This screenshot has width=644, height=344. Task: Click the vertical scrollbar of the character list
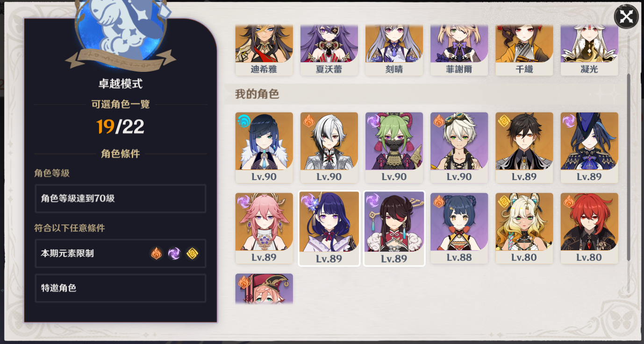[x=629, y=167]
